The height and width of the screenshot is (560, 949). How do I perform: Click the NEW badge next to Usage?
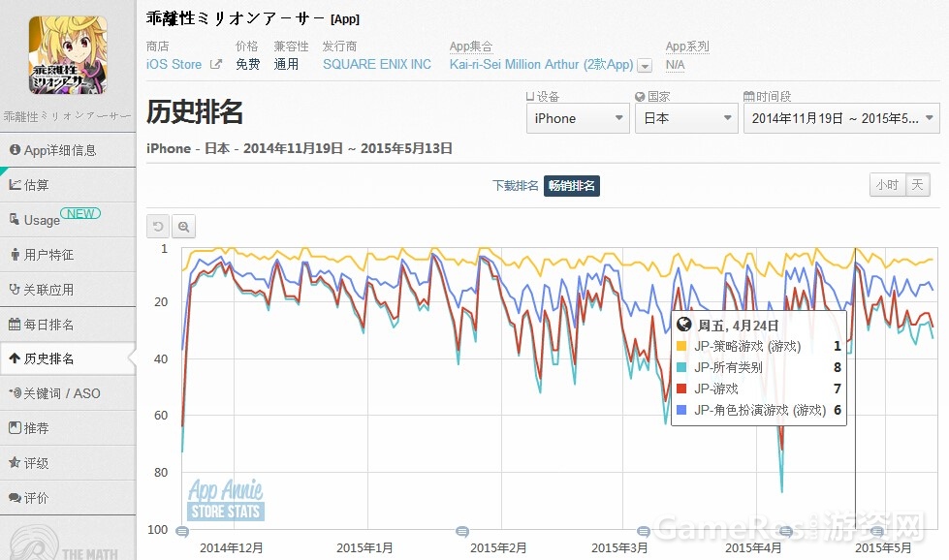pyautogui.click(x=80, y=213)
